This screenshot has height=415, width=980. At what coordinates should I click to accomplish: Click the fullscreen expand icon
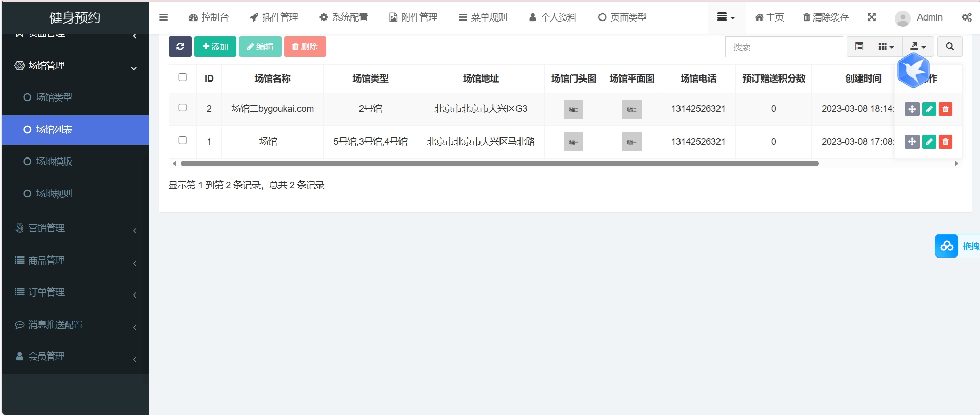(872, 17)
